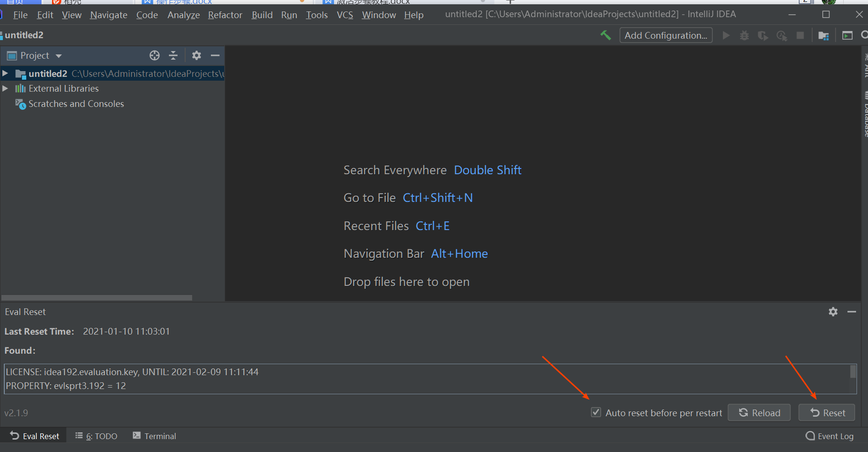Open the Add Configuration dropdown
868x452 pixels.
click(x=666, y=35)
